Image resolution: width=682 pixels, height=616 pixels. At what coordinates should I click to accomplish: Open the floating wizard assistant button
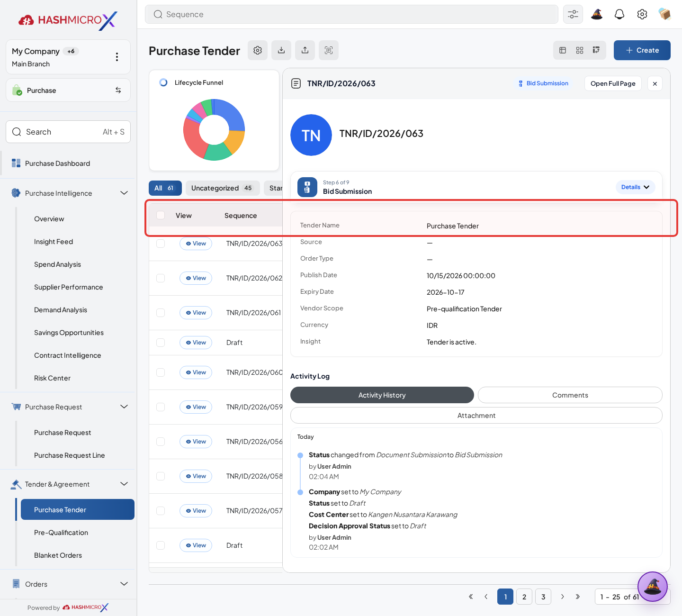[653, 587]
